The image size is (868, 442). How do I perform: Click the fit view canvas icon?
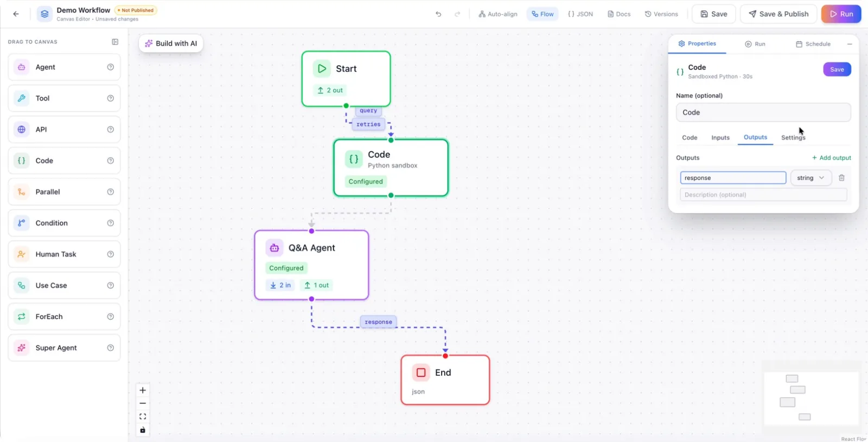pyautogui.click(x=143, y=417)
